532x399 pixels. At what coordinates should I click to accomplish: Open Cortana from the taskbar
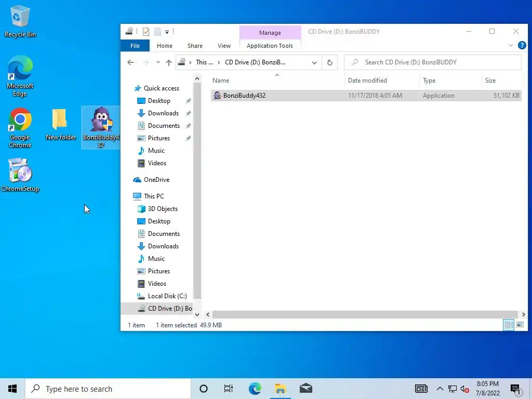tap(204, 389)
